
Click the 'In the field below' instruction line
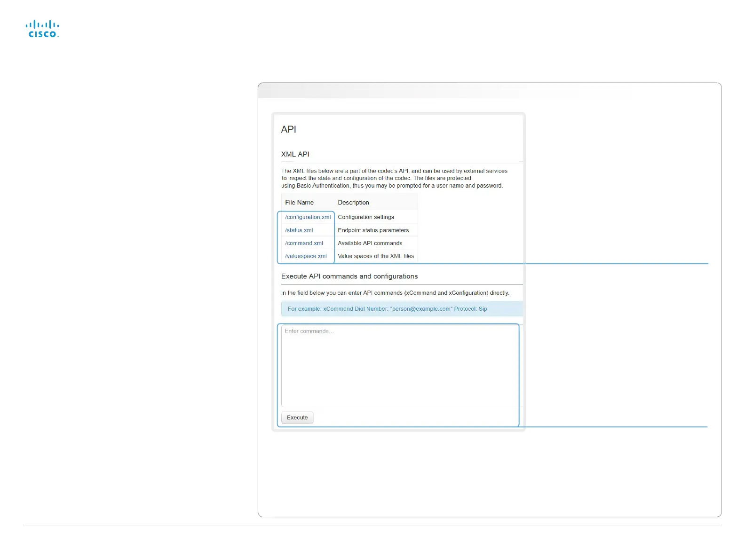tap(395, 293)
